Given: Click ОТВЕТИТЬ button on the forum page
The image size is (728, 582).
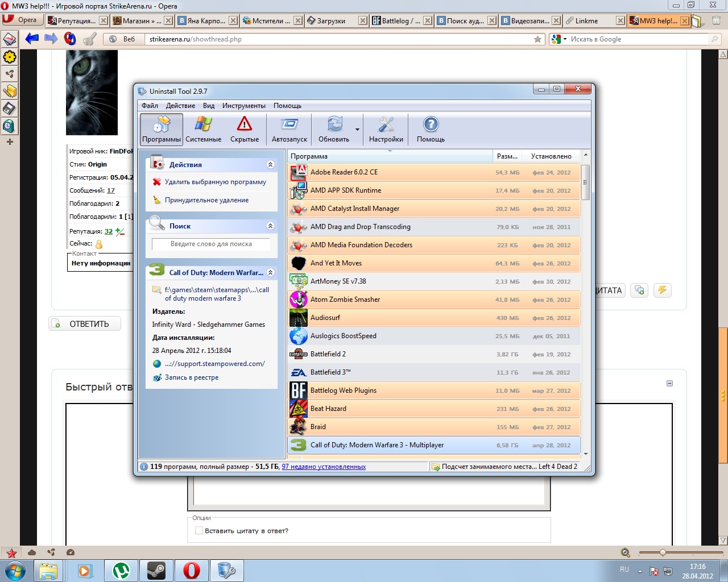Looking at the screenshot, I should click(85, 324).
